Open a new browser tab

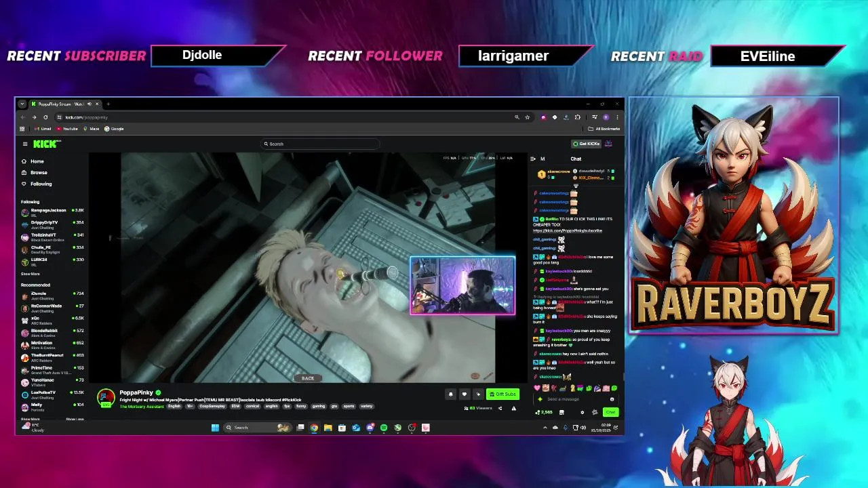click(x=108, y=104)
